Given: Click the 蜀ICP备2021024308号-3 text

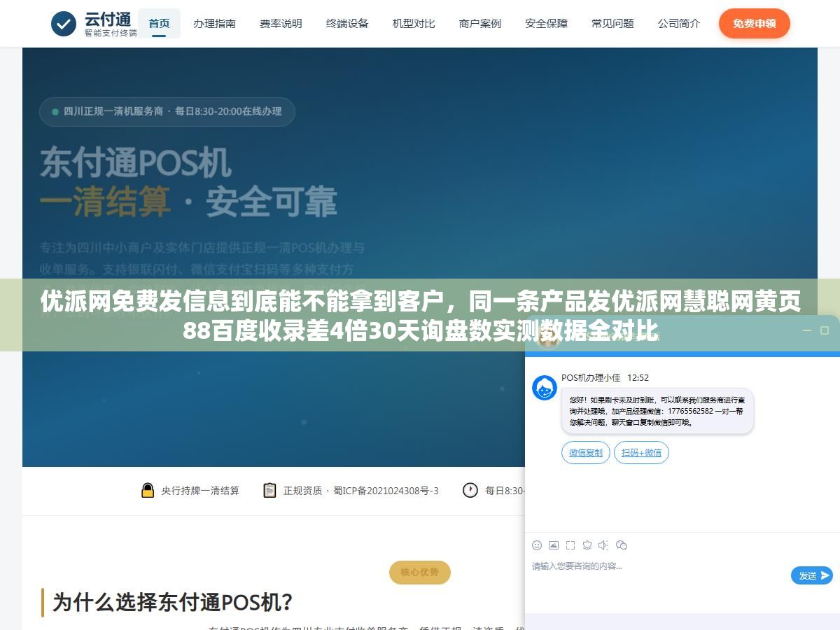Looking at the screenshot, I should 386,491.
